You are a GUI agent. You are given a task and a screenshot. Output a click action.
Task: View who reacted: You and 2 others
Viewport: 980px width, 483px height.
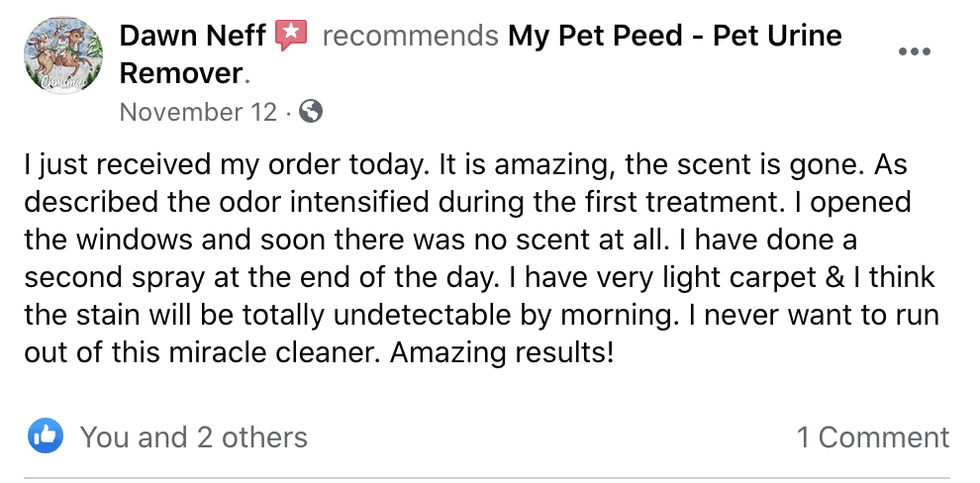pyautogui.click(x=193, y=436)
